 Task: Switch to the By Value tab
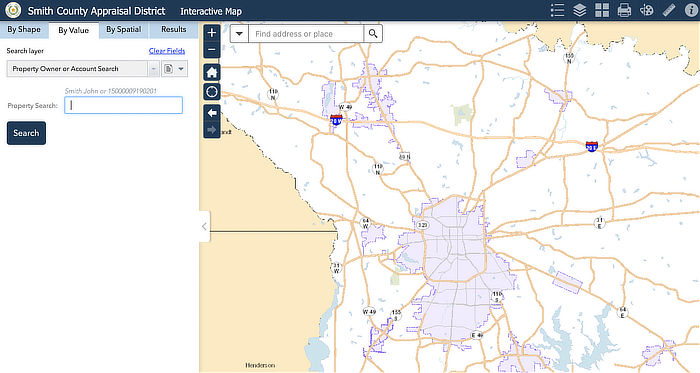coord(74,30)
